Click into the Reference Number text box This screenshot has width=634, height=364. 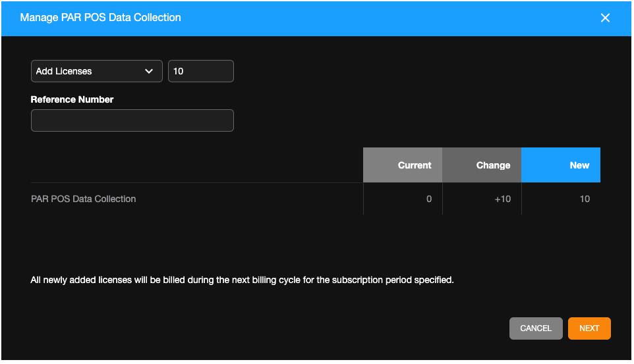pyautogui.click(x=132, y=120)
